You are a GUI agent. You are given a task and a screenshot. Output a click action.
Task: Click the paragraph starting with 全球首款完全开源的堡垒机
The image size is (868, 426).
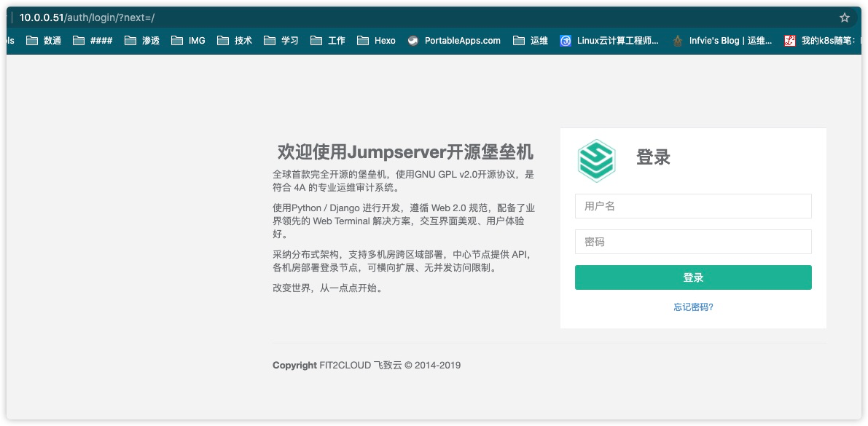tap(404, 181)
